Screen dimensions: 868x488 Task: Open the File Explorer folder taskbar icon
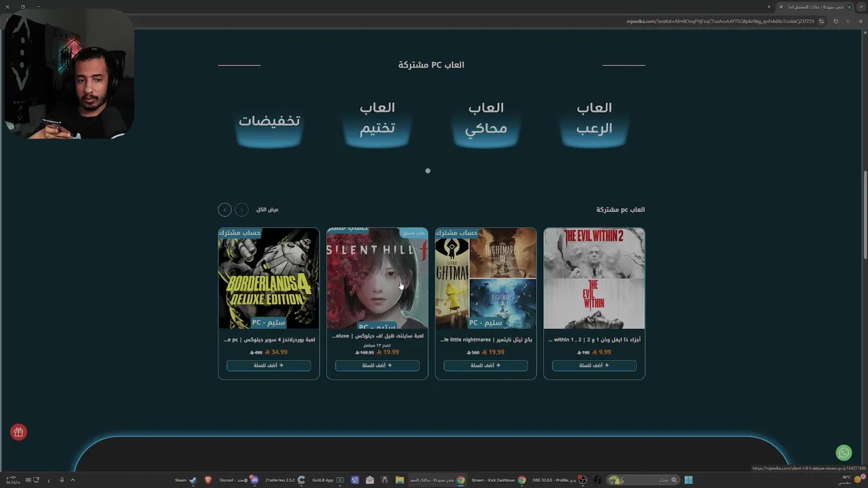click(x=399, y=480)
